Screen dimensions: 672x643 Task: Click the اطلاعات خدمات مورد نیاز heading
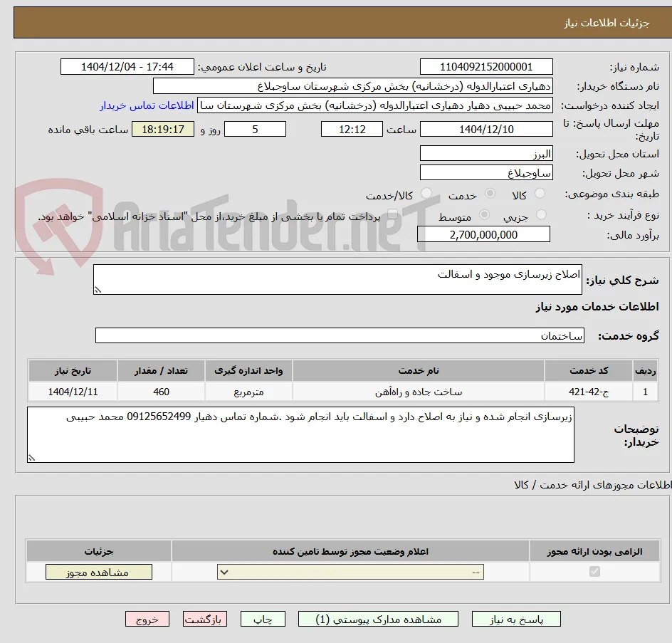click(x=597, y=306)
